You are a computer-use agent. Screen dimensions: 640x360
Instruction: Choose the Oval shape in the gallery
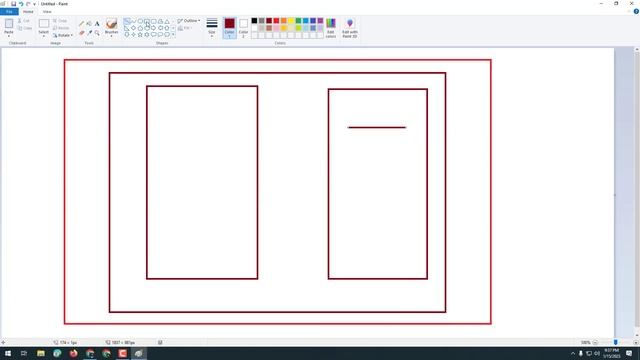point(140,21)
